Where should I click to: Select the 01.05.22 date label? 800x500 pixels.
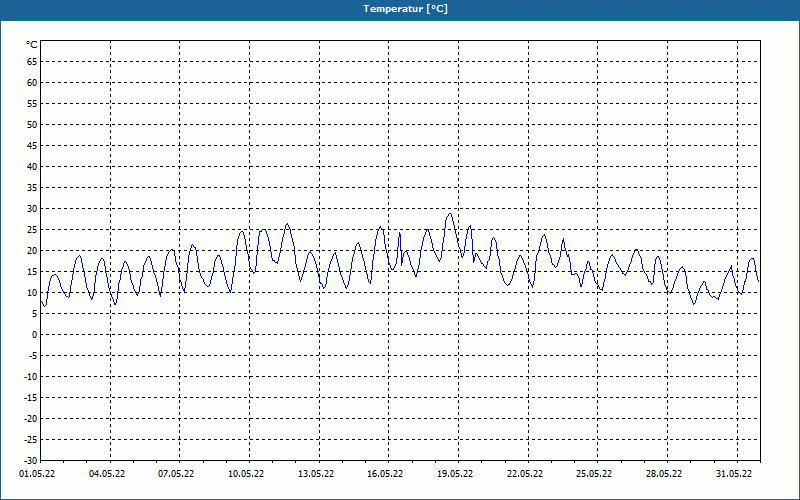coord(37,474)
